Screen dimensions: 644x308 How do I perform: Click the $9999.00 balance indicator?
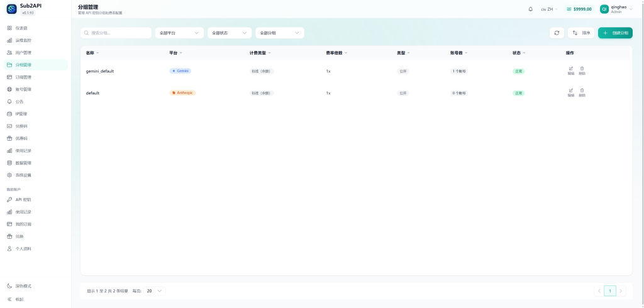(579, 9)
